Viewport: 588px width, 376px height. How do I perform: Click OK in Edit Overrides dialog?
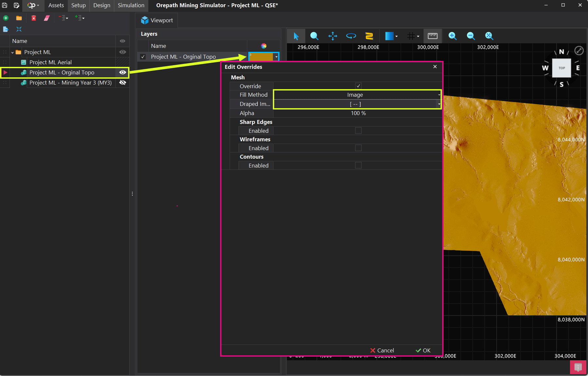423,350
